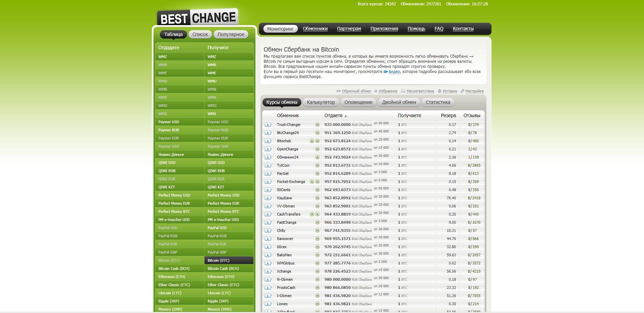The height and width of the screenshot is (313, 644).
Task: Click the M badge in I-Obmen row
Action: point(317,296)
